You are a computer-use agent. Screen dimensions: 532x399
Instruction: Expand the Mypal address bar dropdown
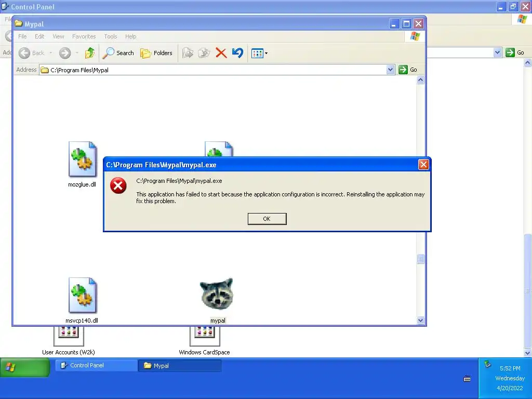pyautogui.click(x=390, y=70)
